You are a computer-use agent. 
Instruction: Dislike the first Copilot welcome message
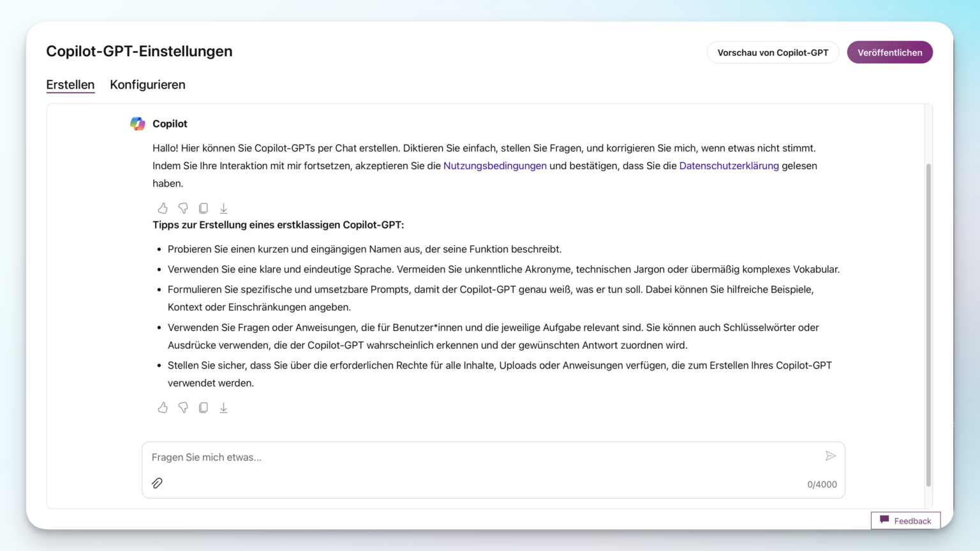pyautogui.click(x=183, y=208)
